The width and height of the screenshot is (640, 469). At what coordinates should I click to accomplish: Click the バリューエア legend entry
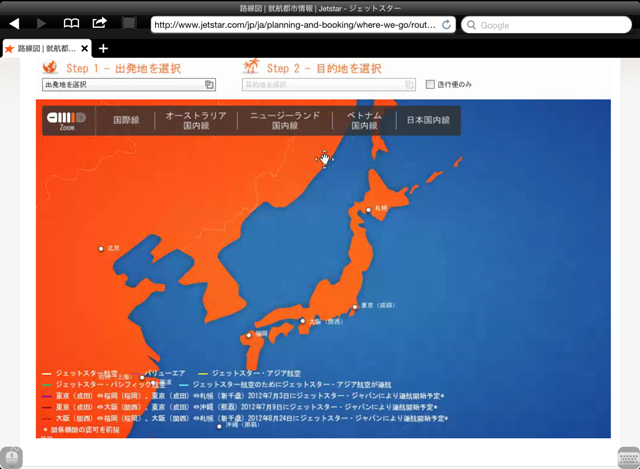159,373
